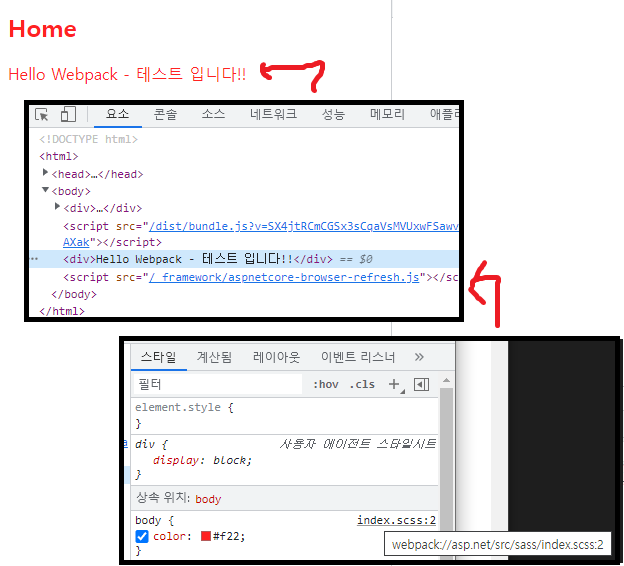
Task: Switch to the 스타일 tab
Action: pyautogui.click(x=159, y=357)
